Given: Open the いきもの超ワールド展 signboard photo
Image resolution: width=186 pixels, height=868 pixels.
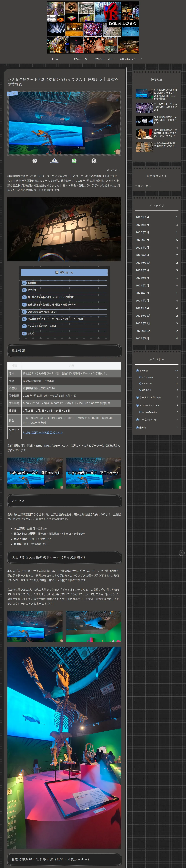Looking at the screenshot, I should 64,229.
